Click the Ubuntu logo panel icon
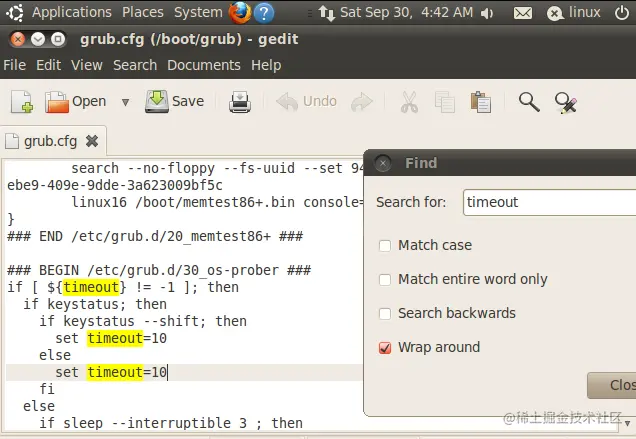Image resolution: width=636 pixels, height=439 pixels. (x=15, y=13)
